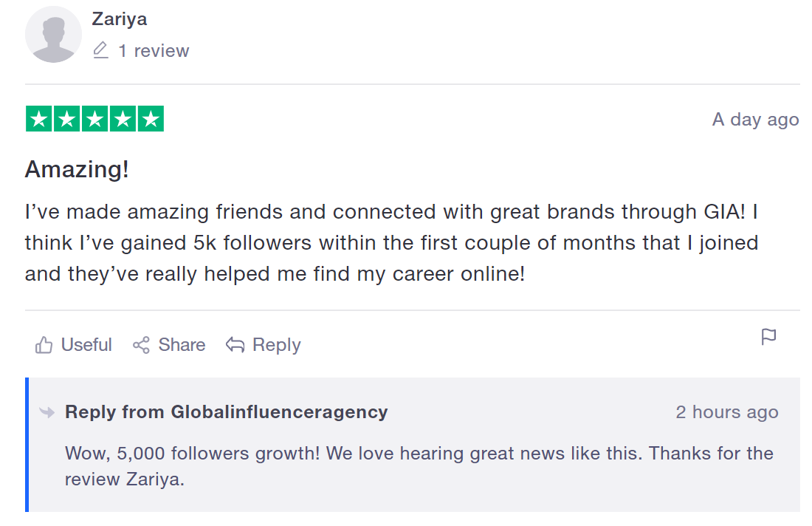
Task: Click the pencil icon beside "1 review"
Action: coord(100,51)
